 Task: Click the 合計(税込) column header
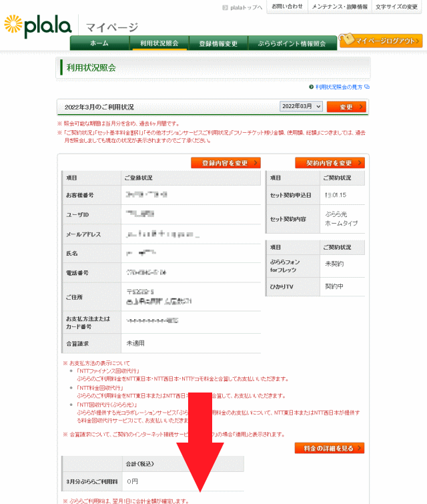(x=139, y=464)
